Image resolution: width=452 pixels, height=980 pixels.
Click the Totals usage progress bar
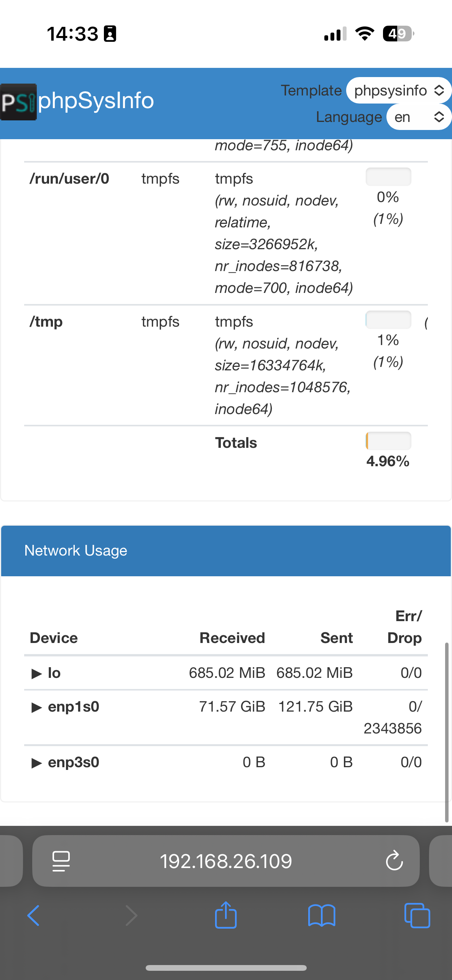[388, 441]
